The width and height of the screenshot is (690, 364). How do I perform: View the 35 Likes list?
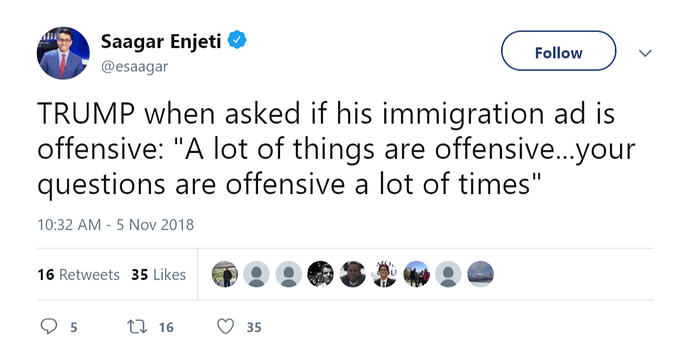(x=158, y=275)
